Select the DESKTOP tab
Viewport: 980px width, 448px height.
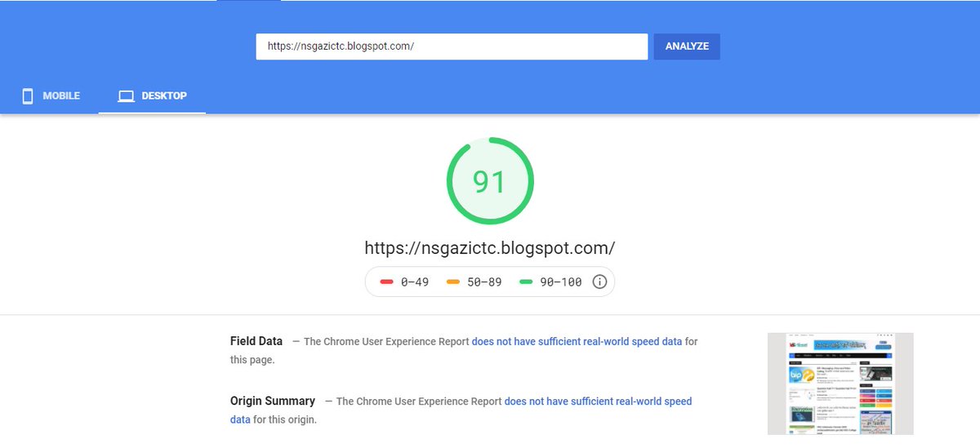[152, 96]
